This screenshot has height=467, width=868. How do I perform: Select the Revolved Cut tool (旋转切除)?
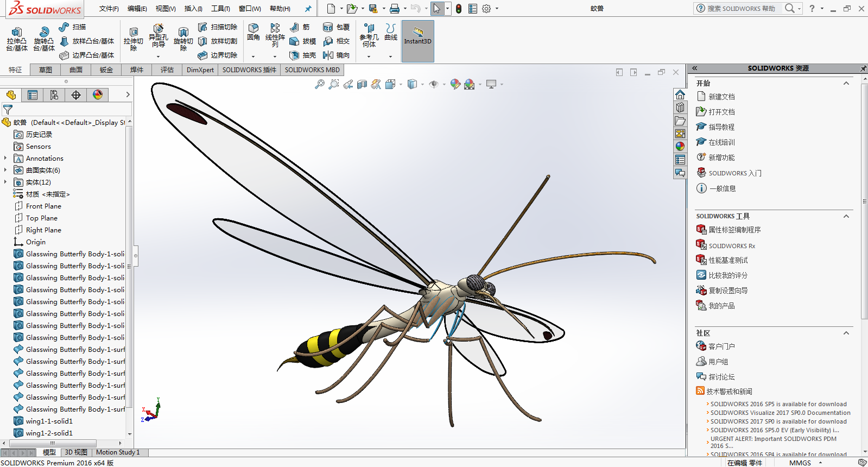point(183,39)
